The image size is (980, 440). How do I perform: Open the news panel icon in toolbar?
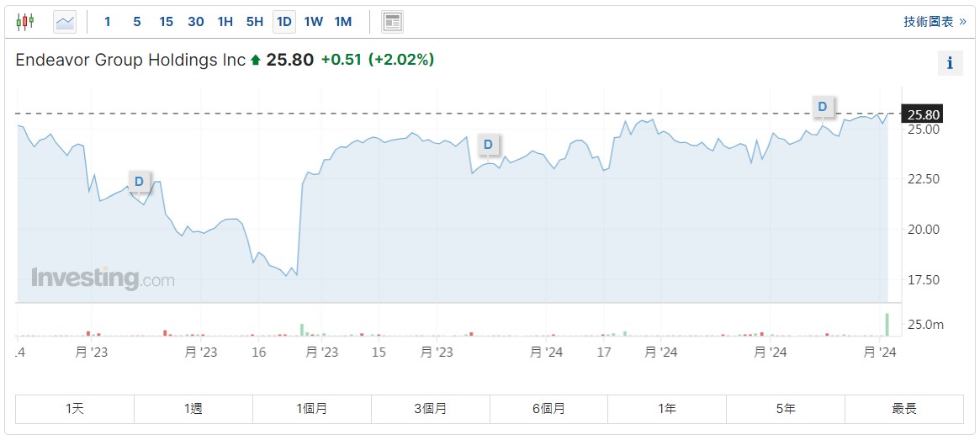point(392,22)
